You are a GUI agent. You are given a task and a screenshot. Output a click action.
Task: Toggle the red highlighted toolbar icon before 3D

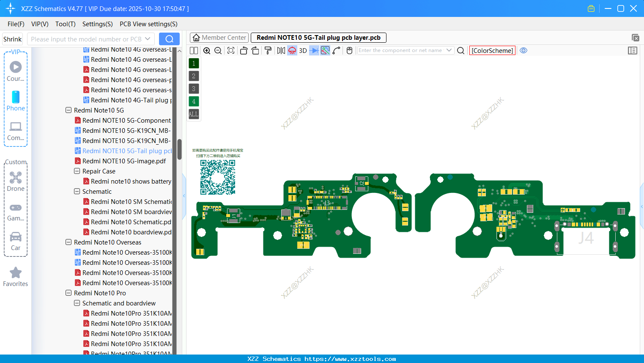(x=292, y=51)
